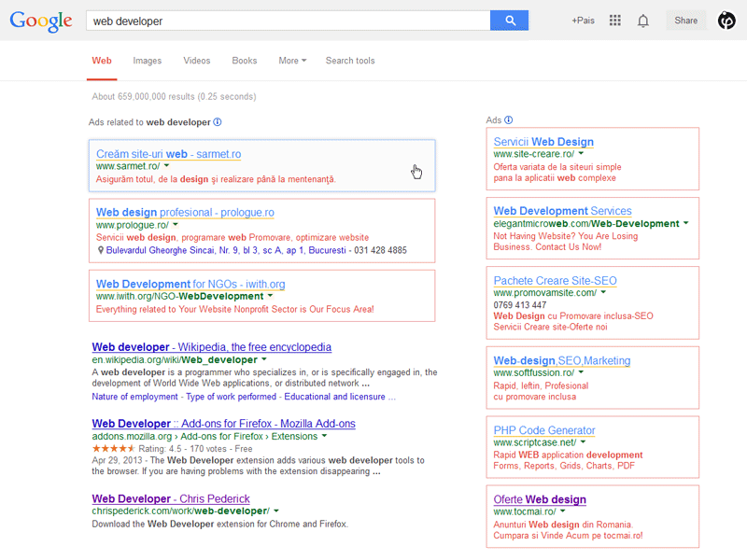Open 'Pachete Creare Site-SEO' side ad
Screen dimensions: 747x560
[x=555, y=281]
